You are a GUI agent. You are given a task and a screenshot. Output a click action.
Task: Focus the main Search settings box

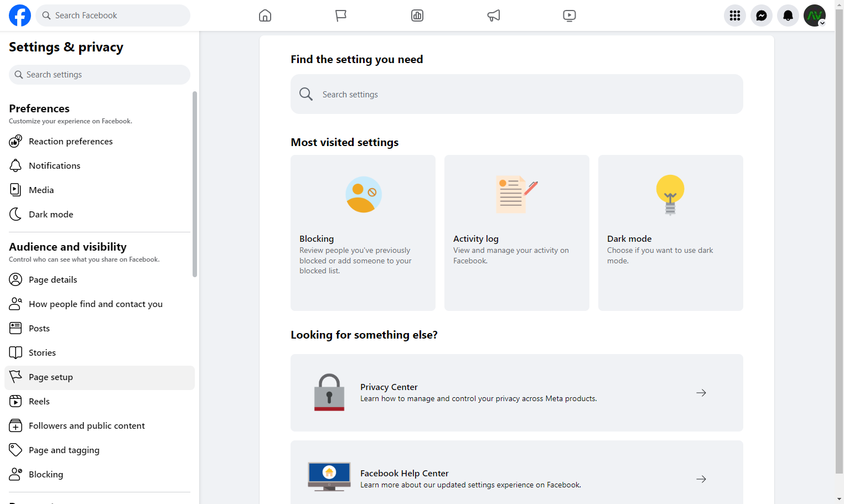point(517,94)
